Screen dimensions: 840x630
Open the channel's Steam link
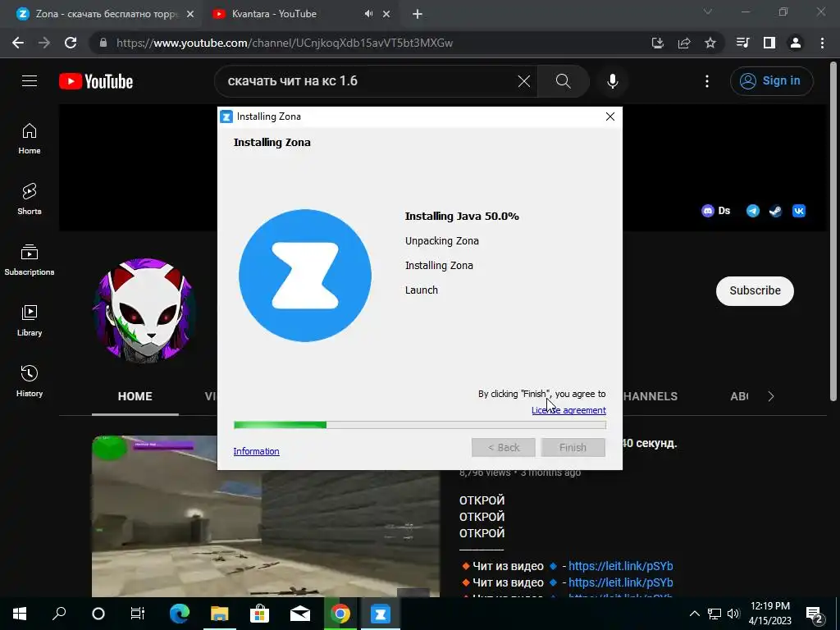pyautogui.click(x=775, y=211)
